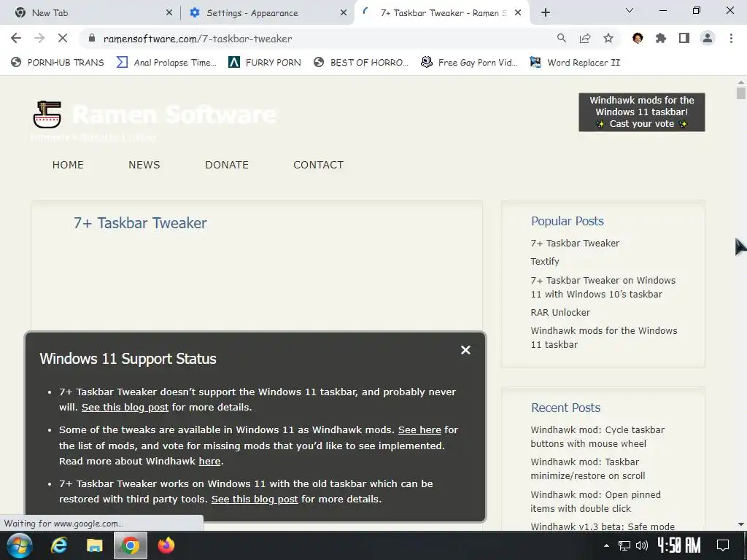This screenshot has width=747, height=560.
Task: Click the browser back arrow
Action: [16, 38]
